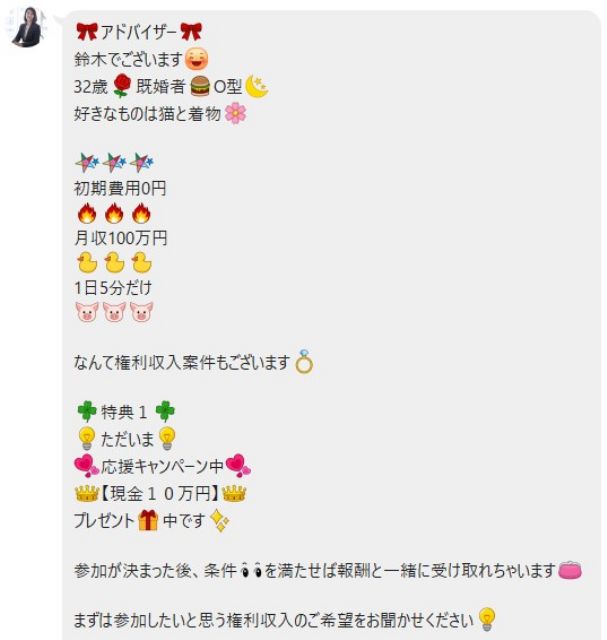The height and width of the screenshot is (640, 607).
Task: Click the middle duck emoji under 月収100万円
Action: point(114,262)
